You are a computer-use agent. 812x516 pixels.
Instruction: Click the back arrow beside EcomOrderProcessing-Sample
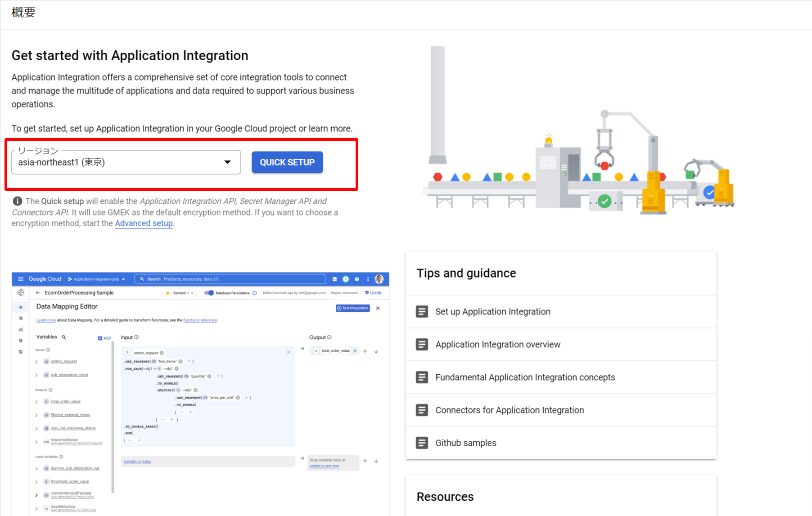[x=38, y=292]
